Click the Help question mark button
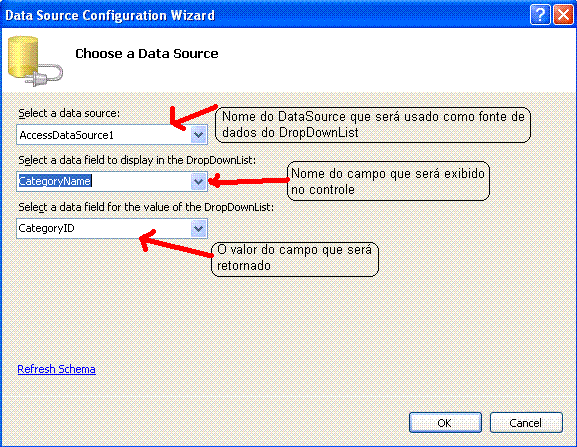Viewport: 577px width, 447px height. tap(540, 15)
